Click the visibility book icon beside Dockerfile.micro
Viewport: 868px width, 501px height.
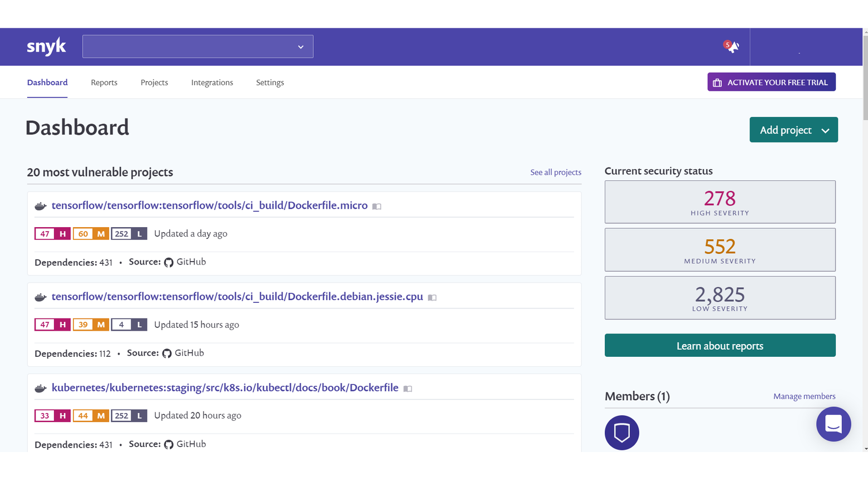pos(377,206)
